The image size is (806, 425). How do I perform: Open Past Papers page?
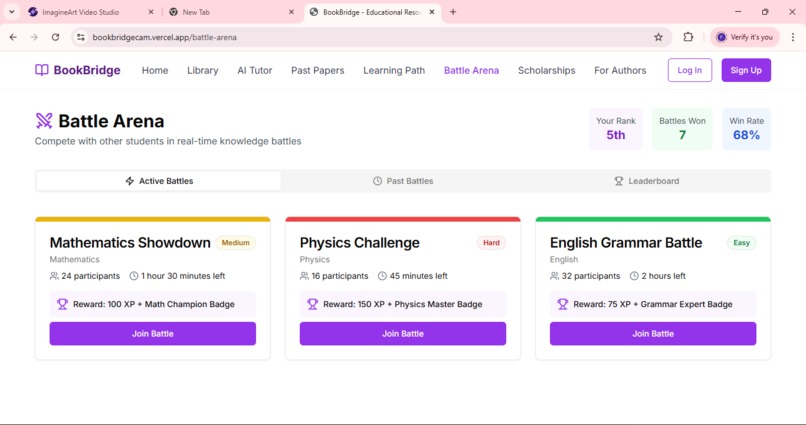pyautogui.click(x=318, y=70)
